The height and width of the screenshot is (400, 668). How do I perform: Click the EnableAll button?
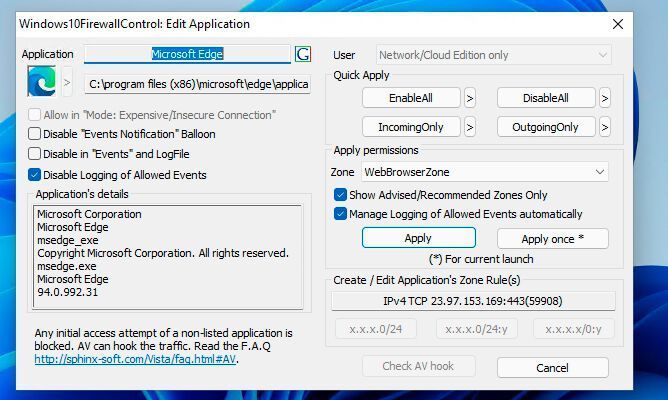tap(411, 98)
